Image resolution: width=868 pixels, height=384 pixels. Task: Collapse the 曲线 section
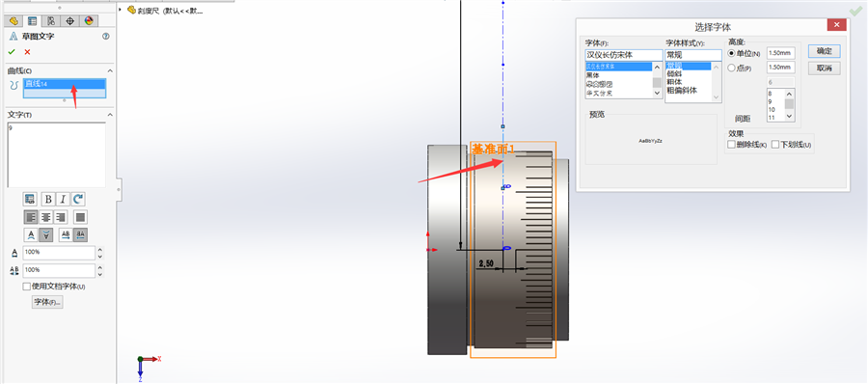(x=110, y=71)
